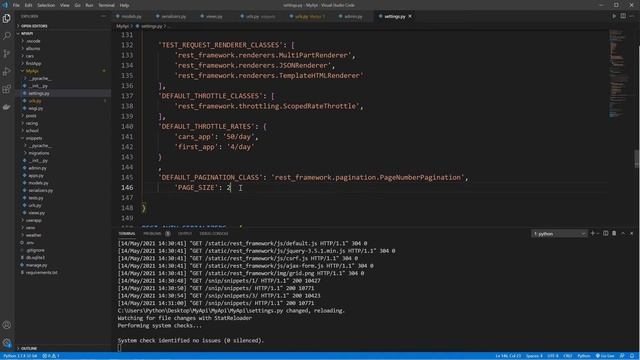Expand the Open Editors section
This screenshot has height=360, width=640.
(34, 26)
